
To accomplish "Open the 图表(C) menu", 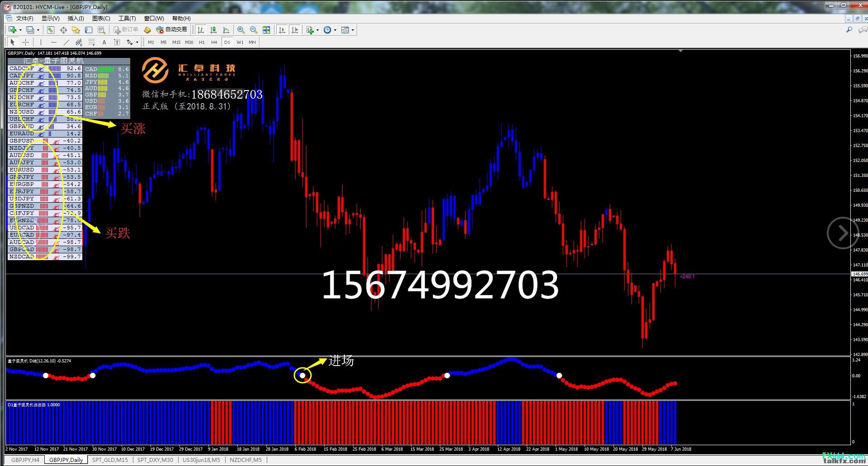I will (x=101, y=19).
